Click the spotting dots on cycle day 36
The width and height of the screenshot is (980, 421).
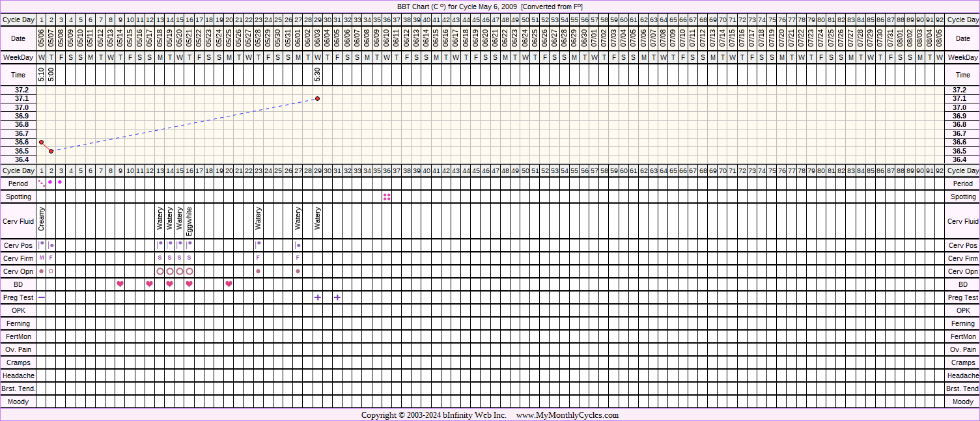(x=387, y=197)
